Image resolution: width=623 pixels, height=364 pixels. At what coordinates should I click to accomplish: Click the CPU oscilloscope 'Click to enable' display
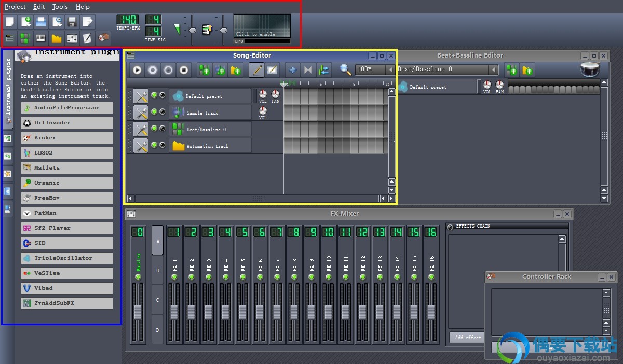tap(262, 26)
